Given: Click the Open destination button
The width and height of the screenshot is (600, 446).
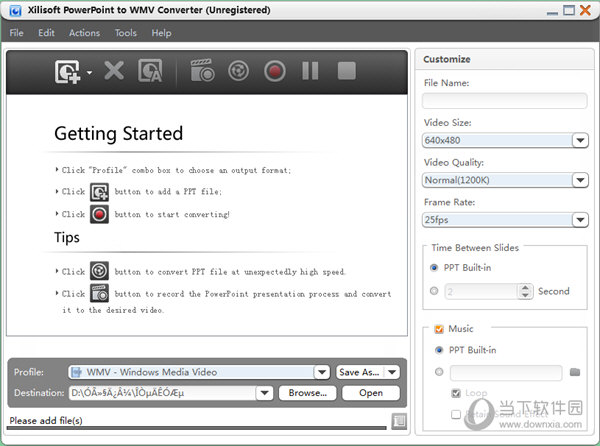Looking at the screenshot, I should point(370,393).
